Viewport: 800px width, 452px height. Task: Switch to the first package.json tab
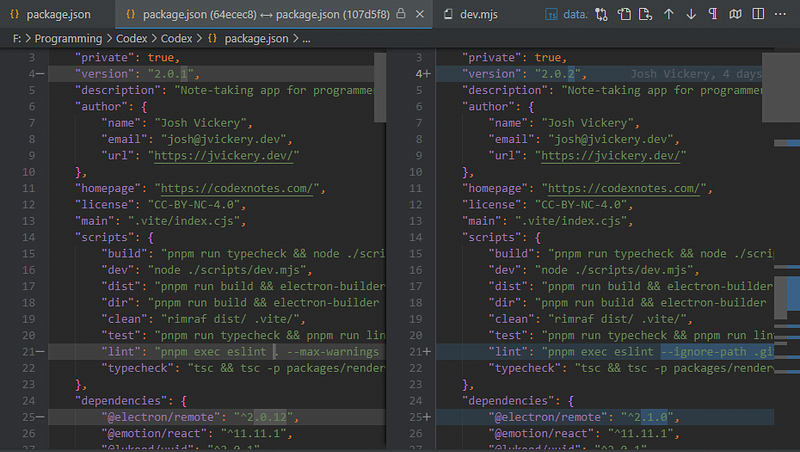point(56,15)
